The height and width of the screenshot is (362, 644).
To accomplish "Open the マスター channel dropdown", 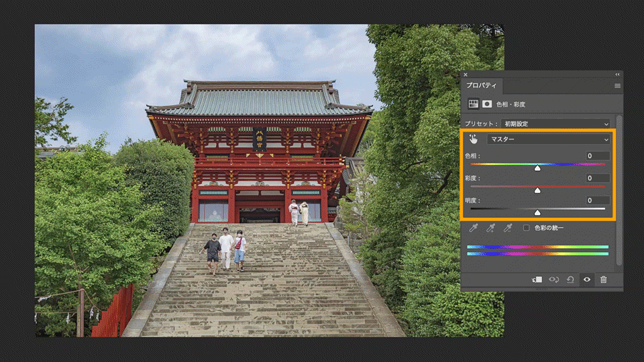I will pos(548,139).
